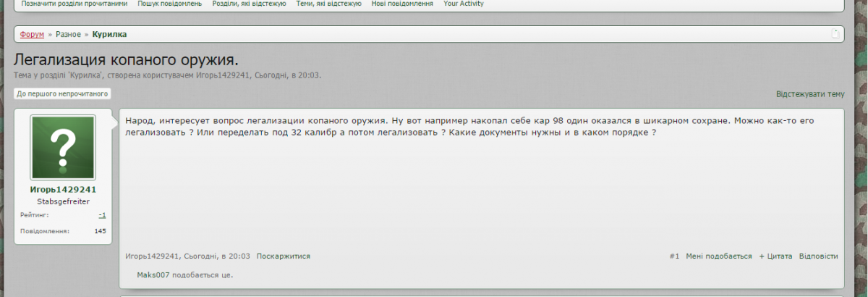This screenshot has width=868, height=297.
Task: Open post number #1 permalink
Action: click(x=674, y=256)
